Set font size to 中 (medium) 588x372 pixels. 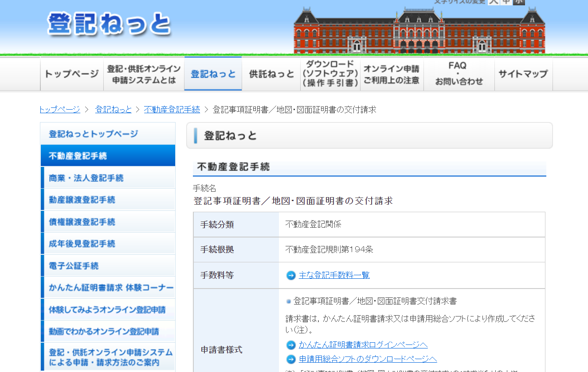[506, 2]
